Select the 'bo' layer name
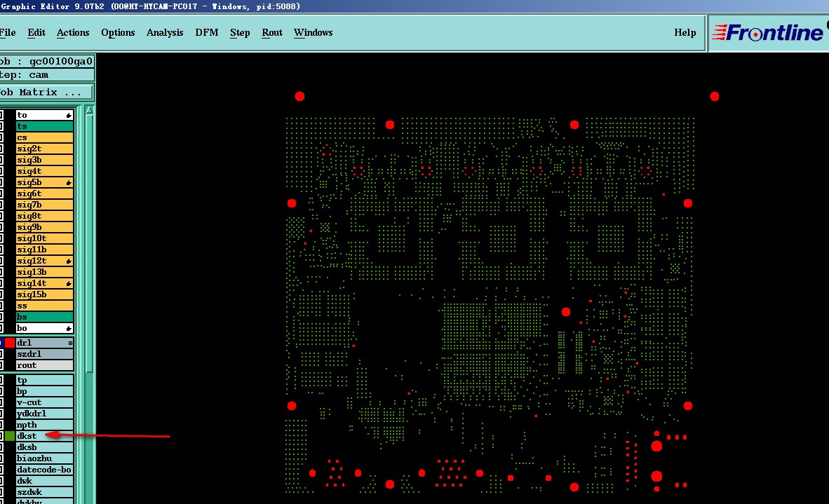The width and height of the screenshot is (829, 504). pyautogui.click(x=22, y=329)
